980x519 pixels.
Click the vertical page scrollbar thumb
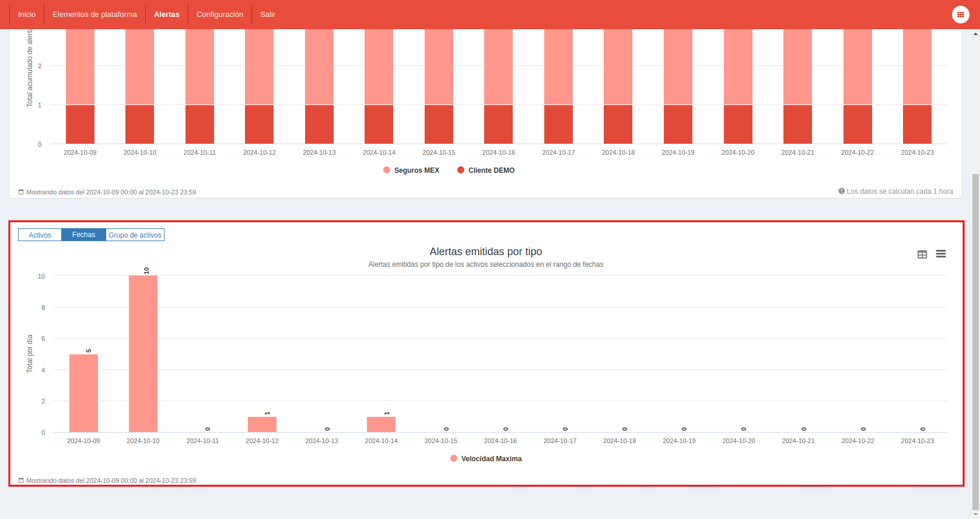(x=975, y=342)
